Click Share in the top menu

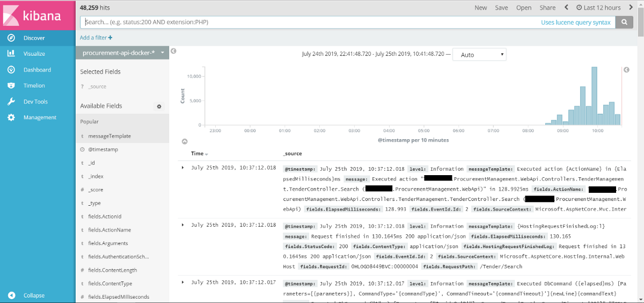click(547, 8)
